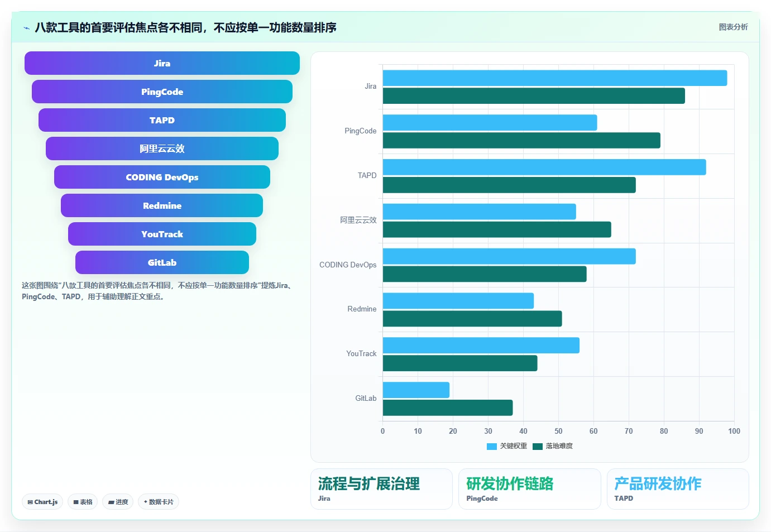
Task: Toggle the 落地难度 legend swatch
Action: 538,446
